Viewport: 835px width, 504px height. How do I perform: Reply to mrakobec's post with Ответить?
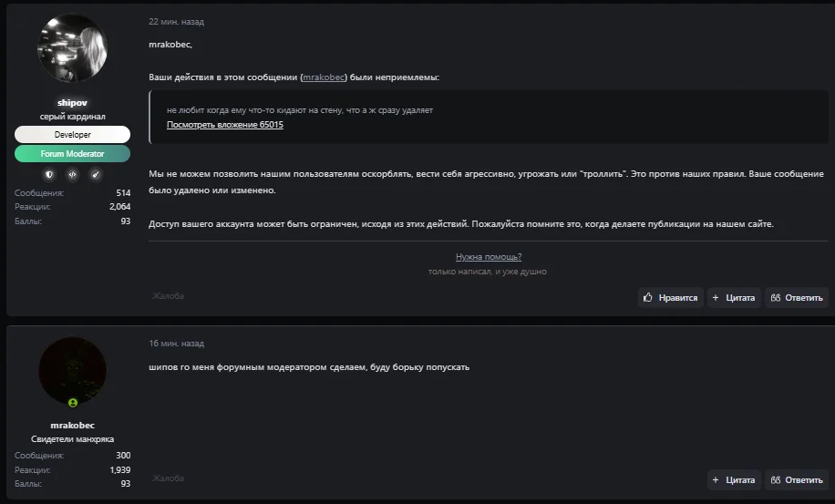pyautogui.click(x=797, y=479)
